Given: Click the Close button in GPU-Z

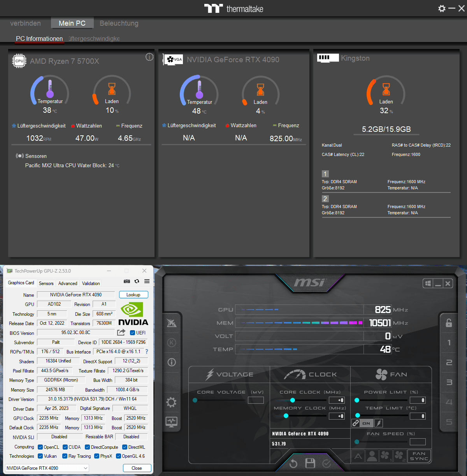Looking at the screenshot, I should 137,468.
